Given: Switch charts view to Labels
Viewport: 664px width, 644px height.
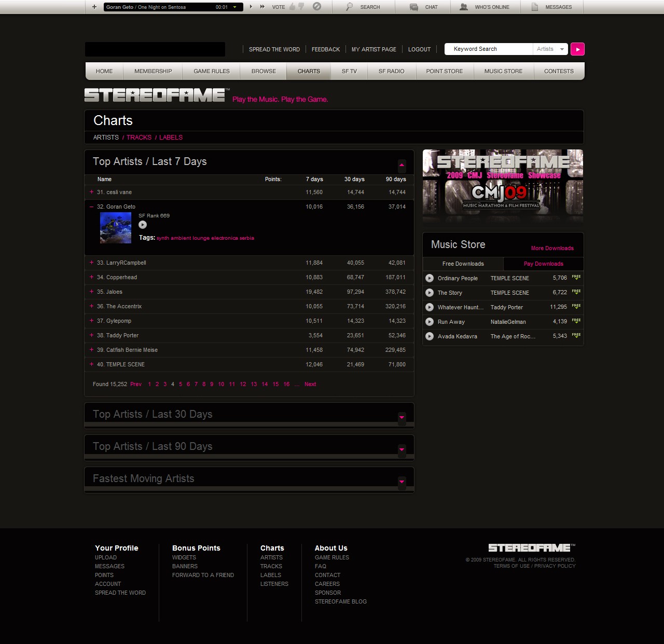Looking at the screenshot, I should point(171,138).
